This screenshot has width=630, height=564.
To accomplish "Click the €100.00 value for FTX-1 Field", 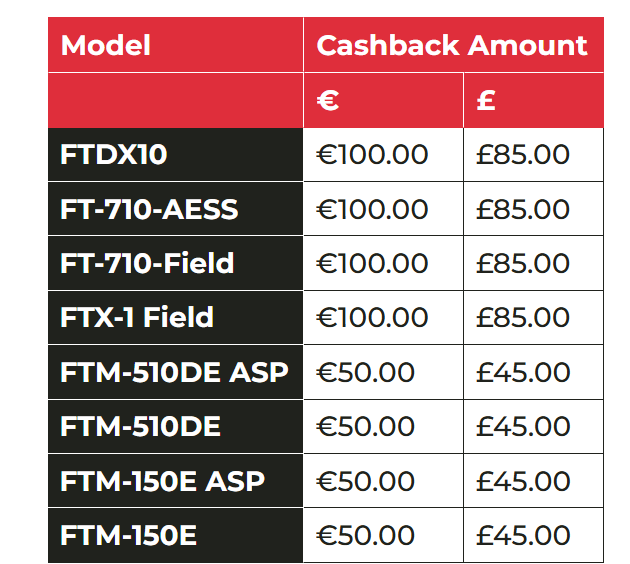I will click(372, 318).
